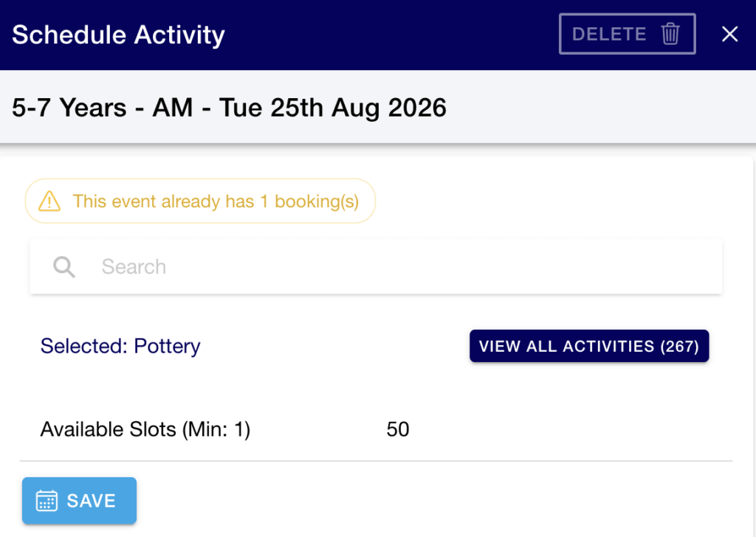Viewport: 756px width, 537px height.
Task: Click the Available Slots value 50
Action: pyautogui.click(x=398, y=429)
